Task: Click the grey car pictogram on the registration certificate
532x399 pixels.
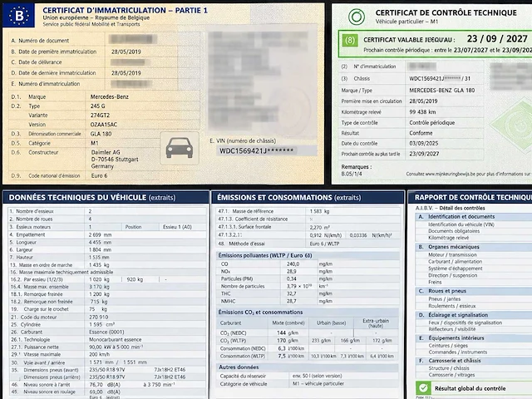Action: coord(180,148)
